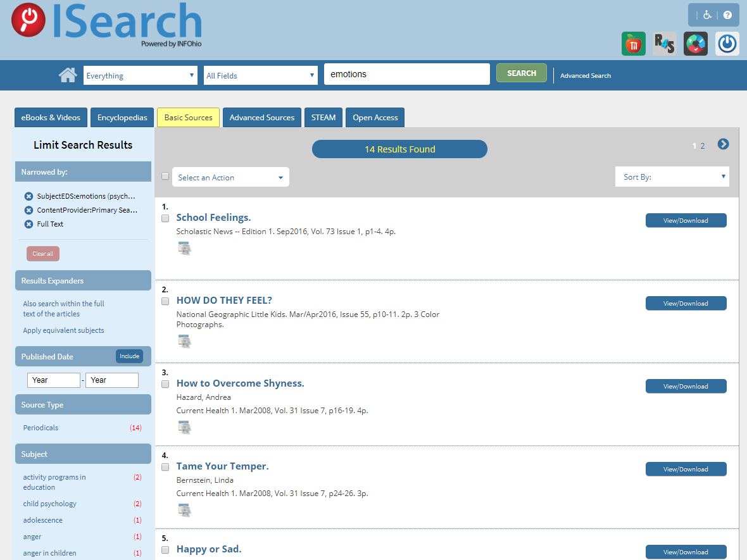The height and width of the screenshot is (560, 747).
Task: Click View/Download for Happy or Sad
Action: (x=686, y=552)
